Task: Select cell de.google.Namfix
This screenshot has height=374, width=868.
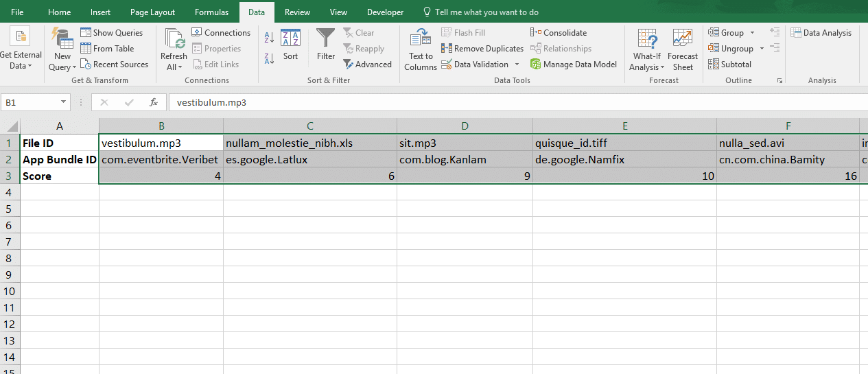Action: (x=625, y=159)
